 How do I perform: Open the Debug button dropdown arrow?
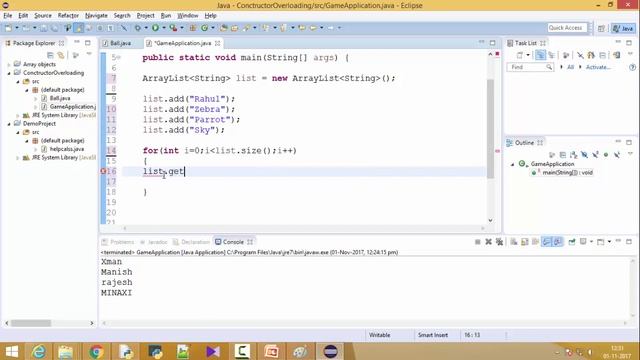pos(146,28)
